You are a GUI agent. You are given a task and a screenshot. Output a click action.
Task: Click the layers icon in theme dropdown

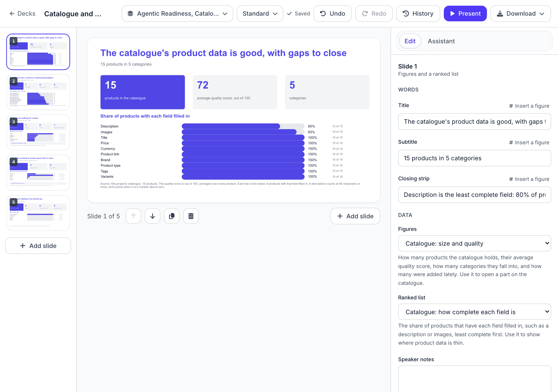point(130,14)
